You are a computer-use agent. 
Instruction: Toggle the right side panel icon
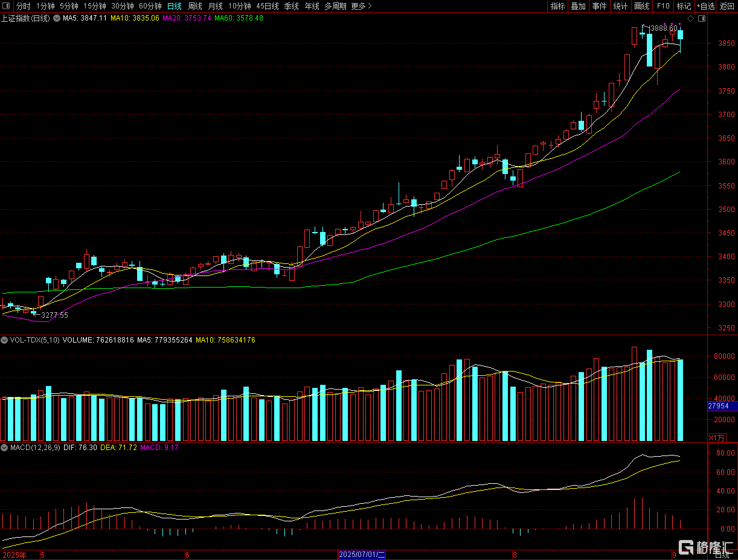point(701,18)
